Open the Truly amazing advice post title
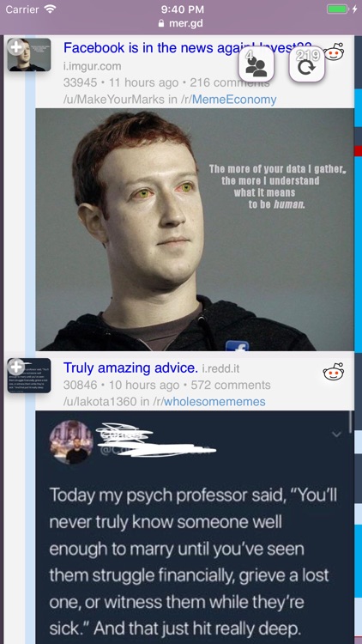362x644 pixels. pyautogui.click(x=130, y=368)
